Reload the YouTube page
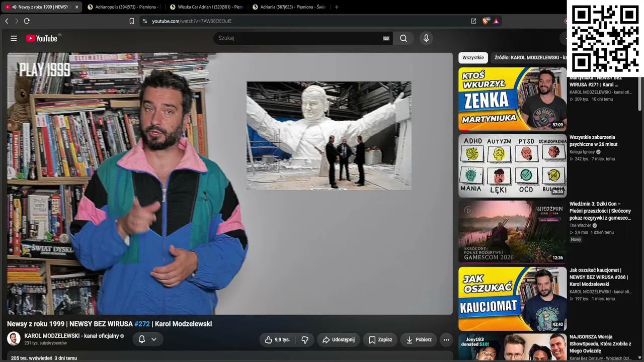The image size is (644, 362). coord(27,21)
